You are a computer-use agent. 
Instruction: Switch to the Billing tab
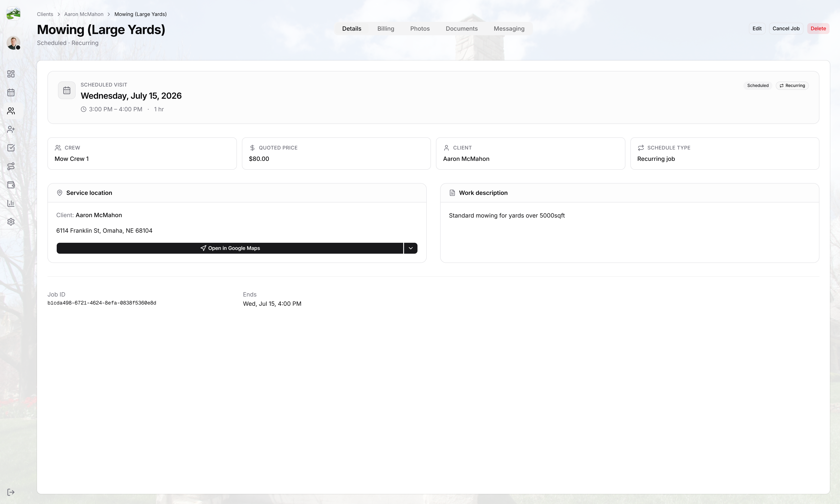tap(386, 29)
